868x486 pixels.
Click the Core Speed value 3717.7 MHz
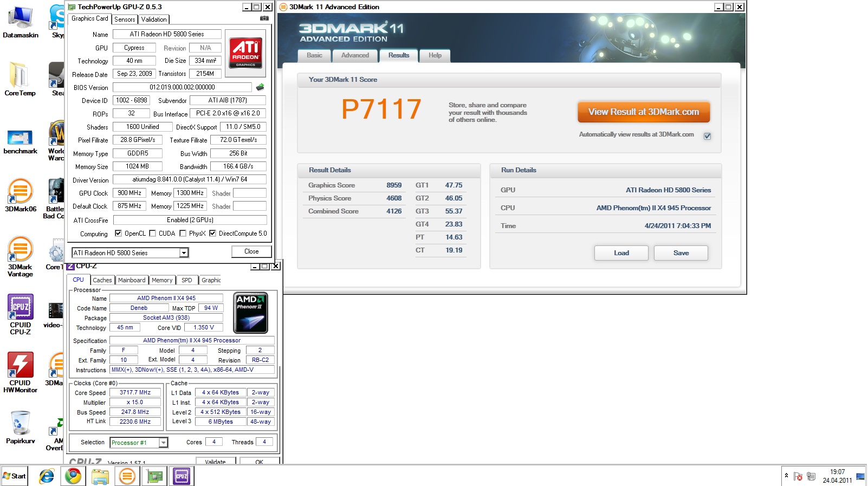tap(135, 393)
